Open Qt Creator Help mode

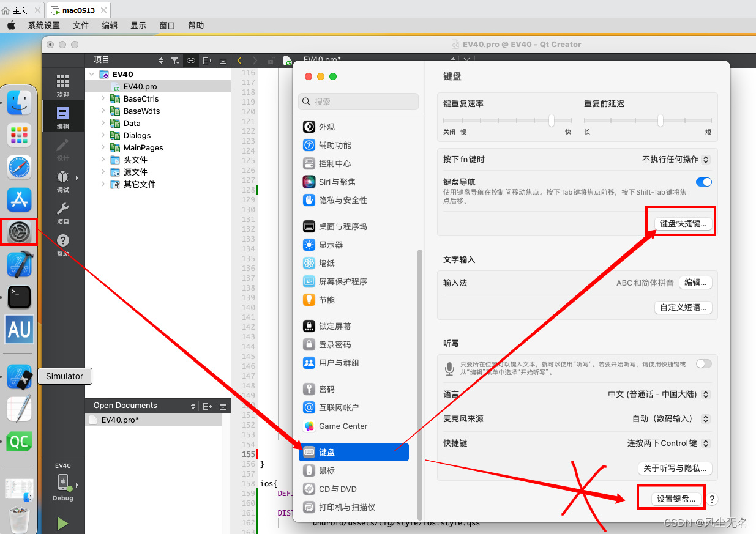[x=63, y=245]
